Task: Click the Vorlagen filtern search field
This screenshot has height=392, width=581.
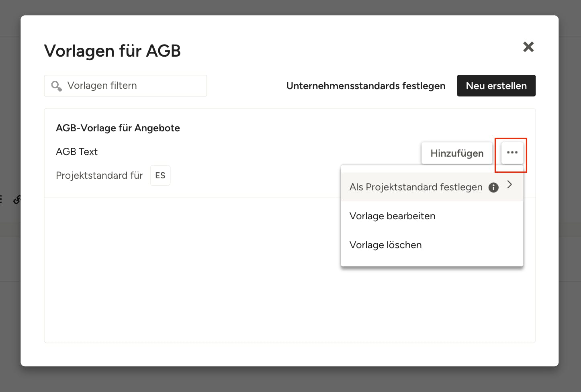Action: 125,86
